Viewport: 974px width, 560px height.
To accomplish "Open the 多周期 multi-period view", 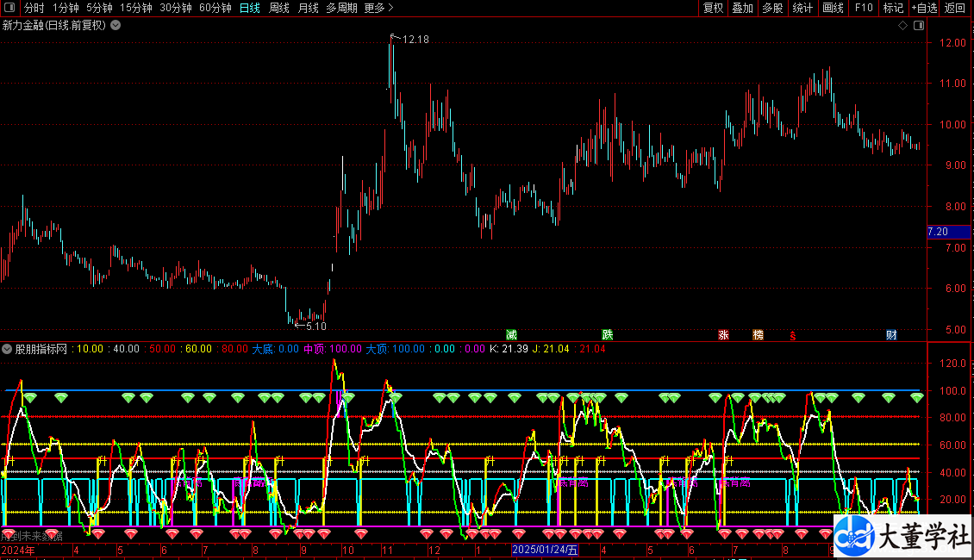I will 341,8.
